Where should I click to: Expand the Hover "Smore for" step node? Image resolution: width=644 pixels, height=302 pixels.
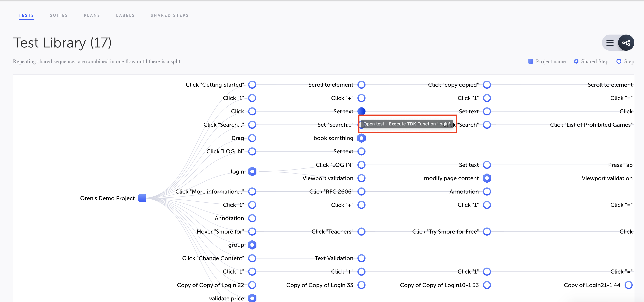tap(252, 231)
